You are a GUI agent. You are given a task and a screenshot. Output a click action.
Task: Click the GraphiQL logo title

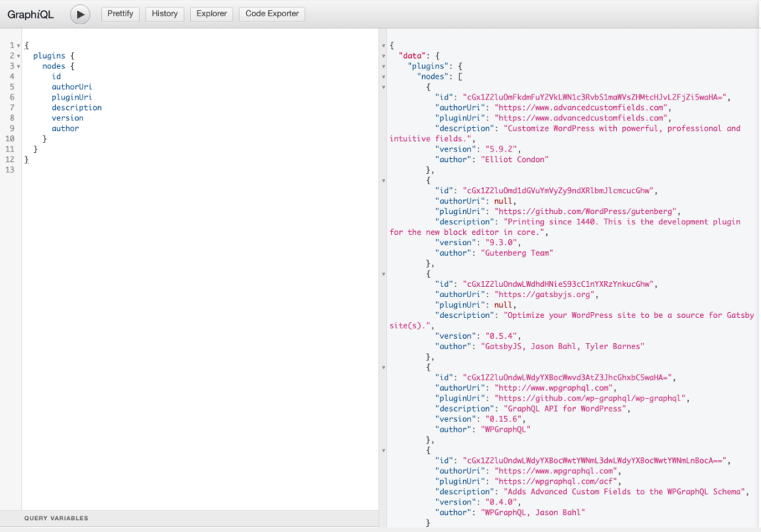coord(30,14)
